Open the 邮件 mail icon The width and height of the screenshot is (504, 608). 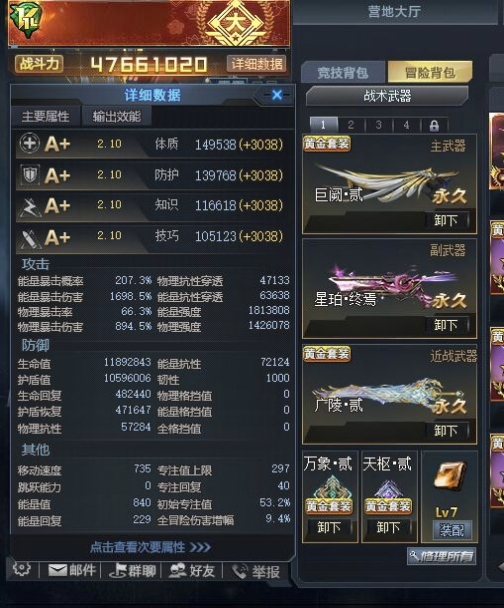pos(57,570)
